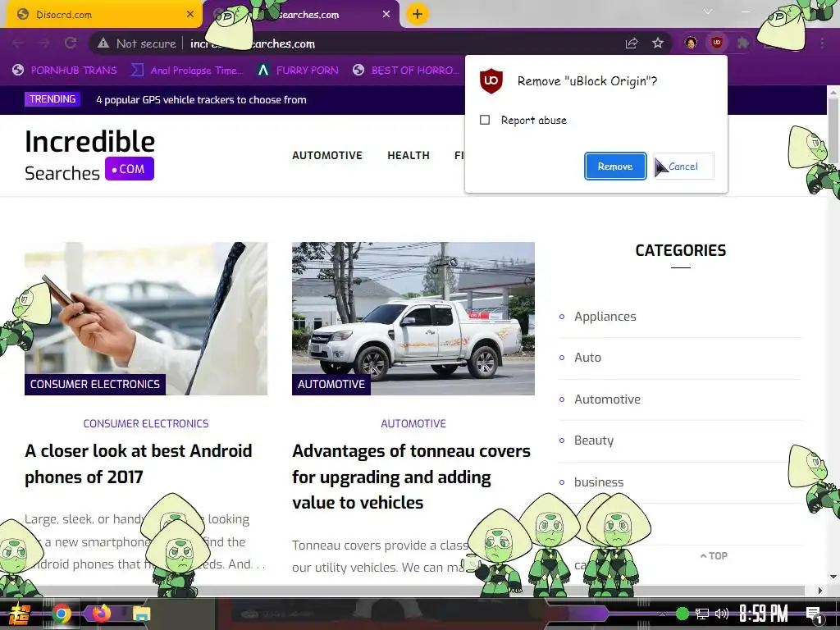Confirm removal with the Remove button

[615, 167]
